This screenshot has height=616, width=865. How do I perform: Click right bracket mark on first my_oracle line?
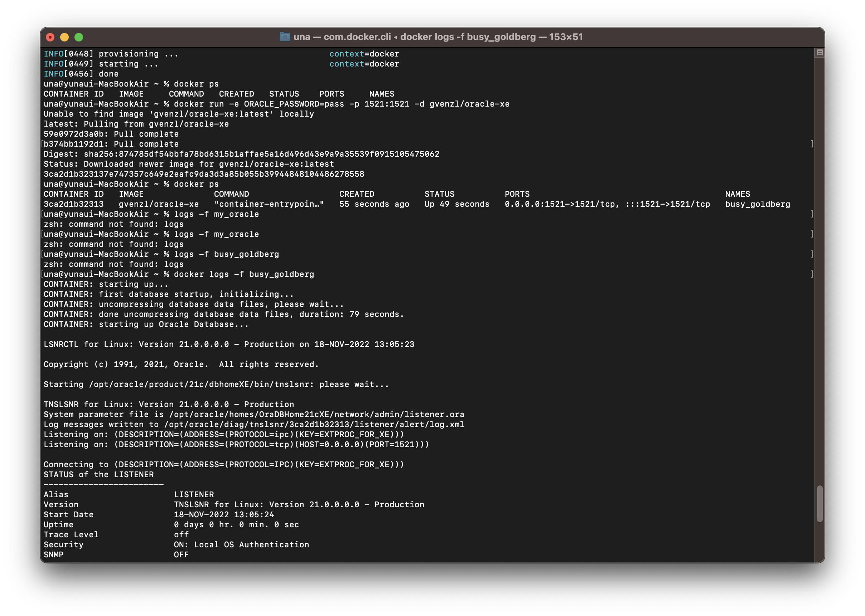[x=812, y=214]
